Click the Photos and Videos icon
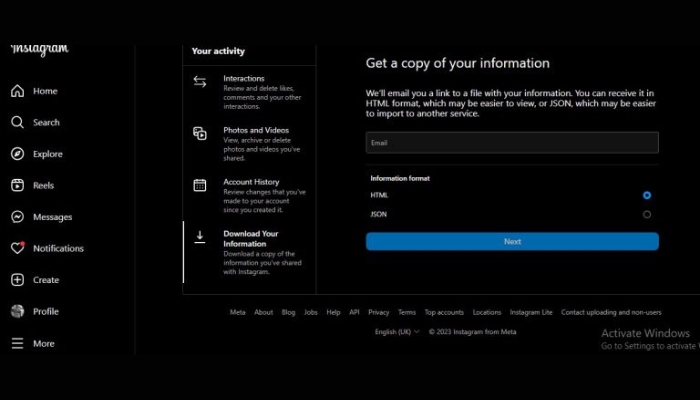 click(200, 133)
